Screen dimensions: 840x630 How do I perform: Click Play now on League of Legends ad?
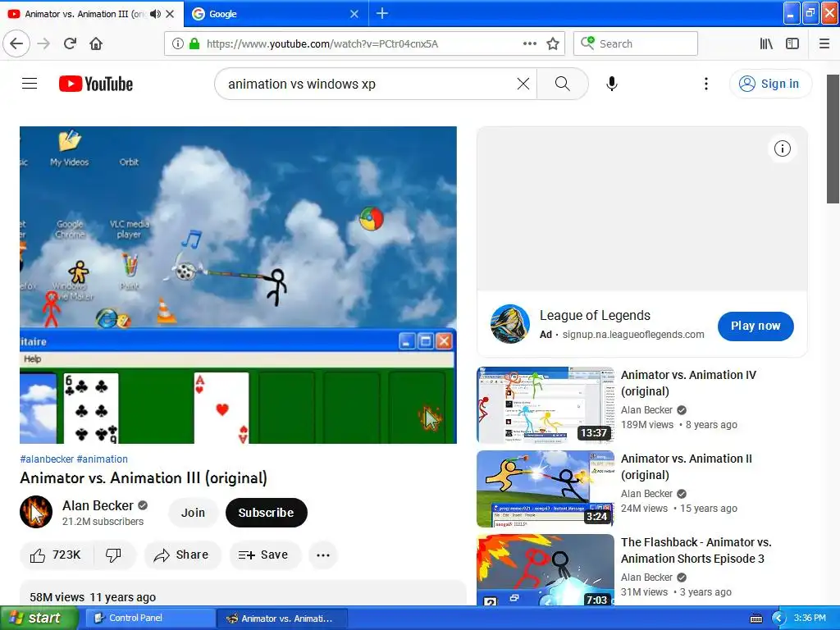pyautogui.click(x=756, y=326)
